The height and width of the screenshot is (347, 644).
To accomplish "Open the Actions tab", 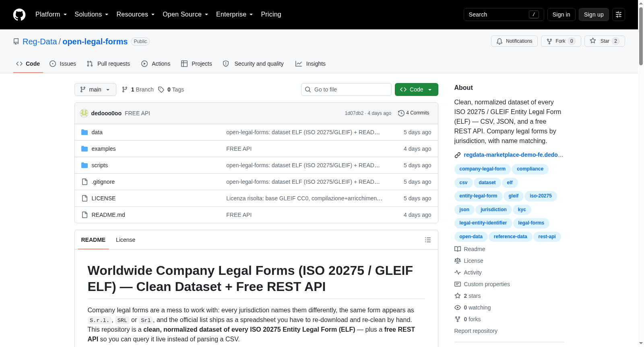I will click(156, 64).
